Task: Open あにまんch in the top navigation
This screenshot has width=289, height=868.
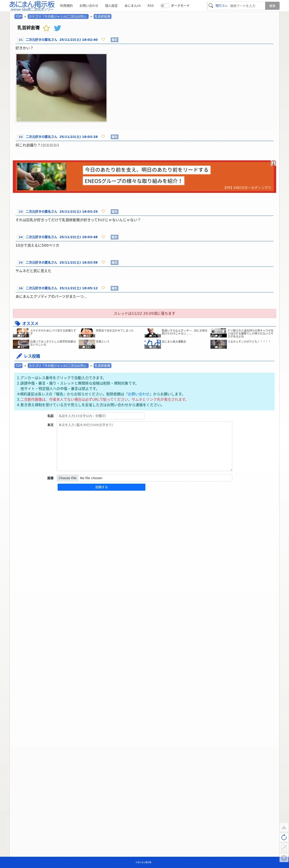Action: (x=133, y=6)
